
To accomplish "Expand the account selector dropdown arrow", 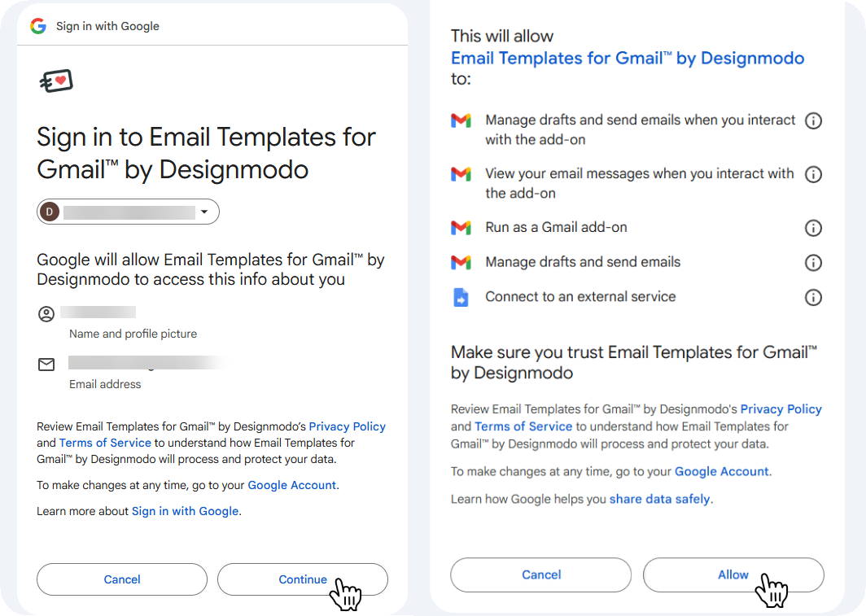I will 204,212.
